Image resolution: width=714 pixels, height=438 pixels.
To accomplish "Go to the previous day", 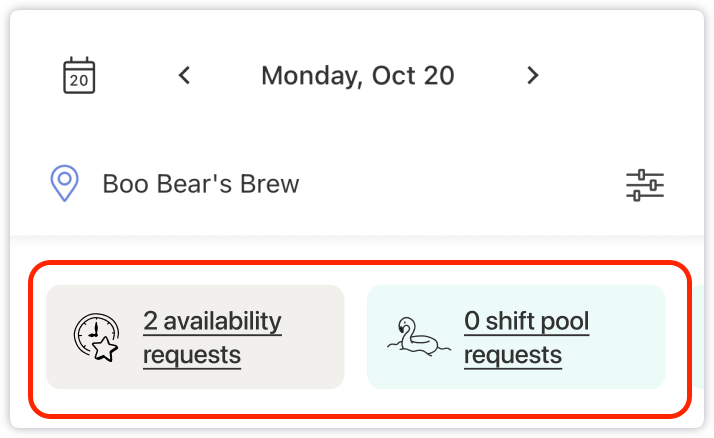I will pyautogui.click(x=184, y=75).
